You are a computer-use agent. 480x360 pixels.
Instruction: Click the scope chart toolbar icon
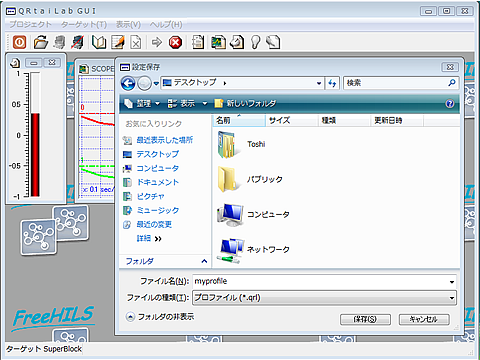tap(218, 42)
